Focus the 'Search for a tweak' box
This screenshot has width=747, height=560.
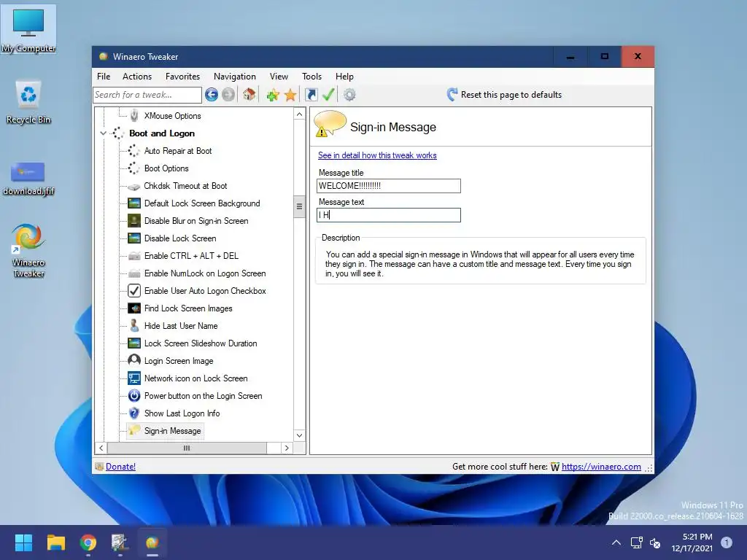[x=147, y=95]
